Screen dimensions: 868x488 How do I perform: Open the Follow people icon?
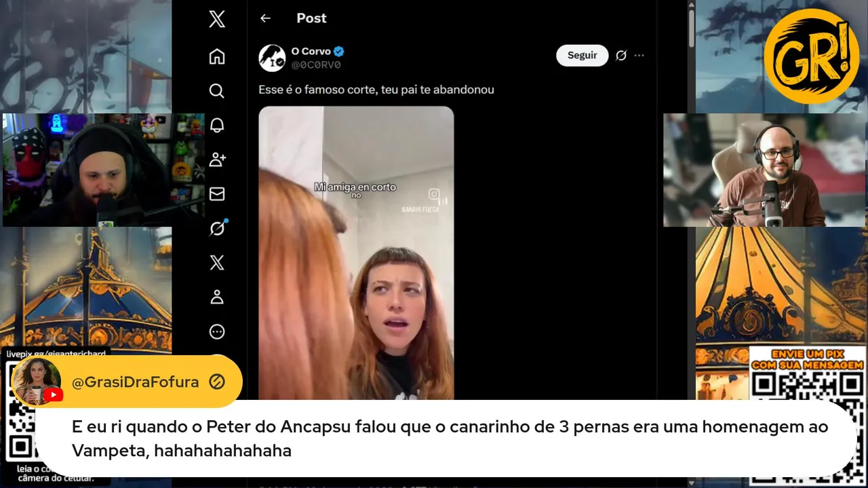click(x=217, y=160)
